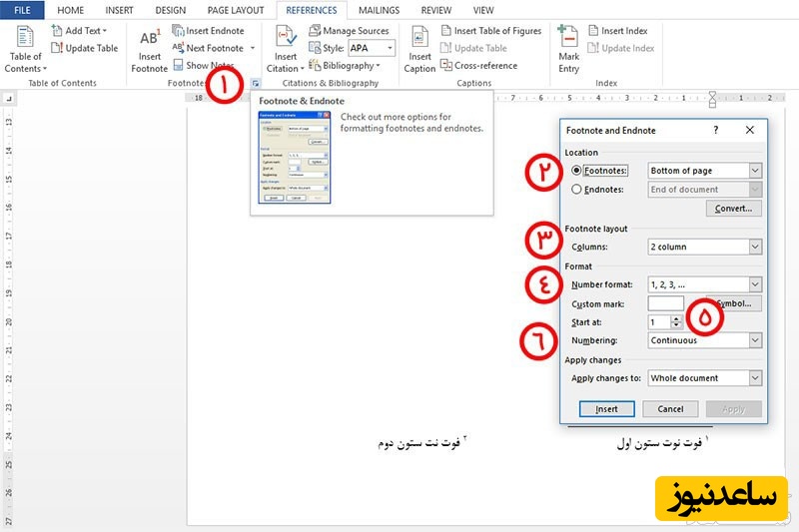This screenshot has height=532, width=799.
Task: Click Show Notes
Action: click(x=204, y=65)
